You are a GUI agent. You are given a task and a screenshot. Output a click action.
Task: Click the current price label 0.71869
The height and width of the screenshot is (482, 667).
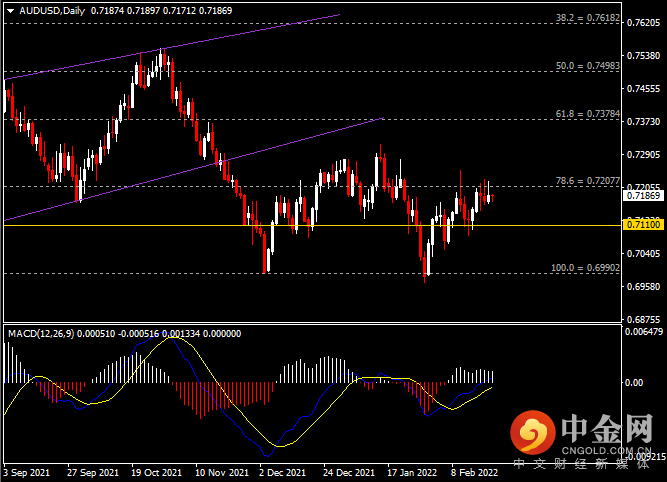tap(643, 196)
